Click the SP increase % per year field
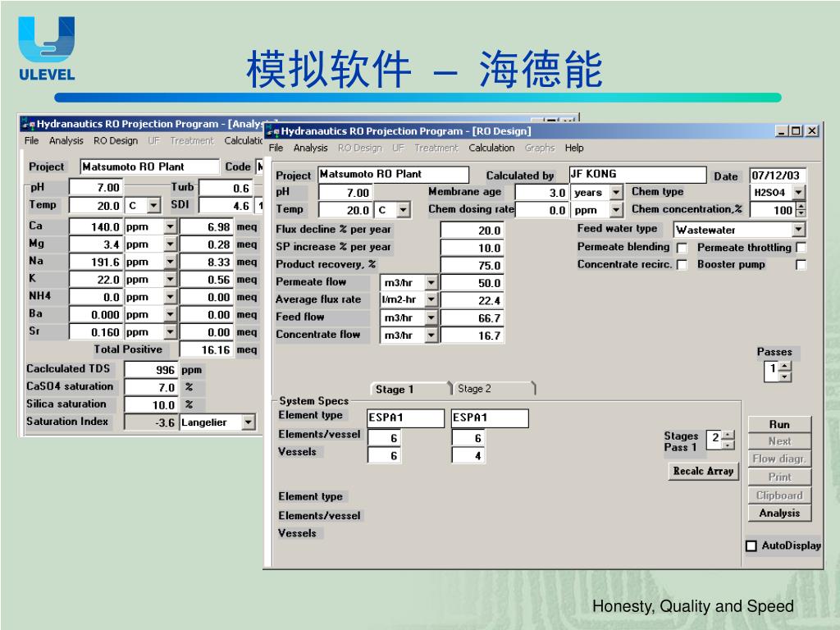This screenshot has height=630, width=840. (x=472, y=248)
